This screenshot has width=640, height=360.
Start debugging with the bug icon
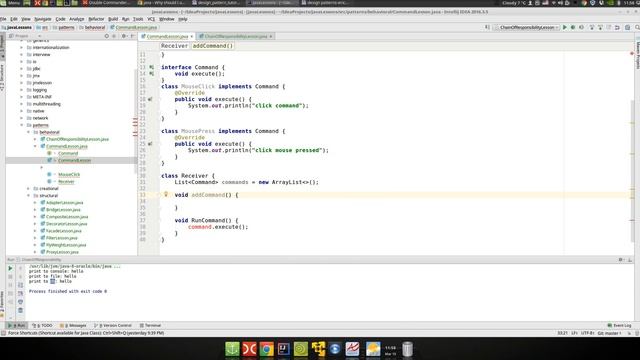coord(573,27)
